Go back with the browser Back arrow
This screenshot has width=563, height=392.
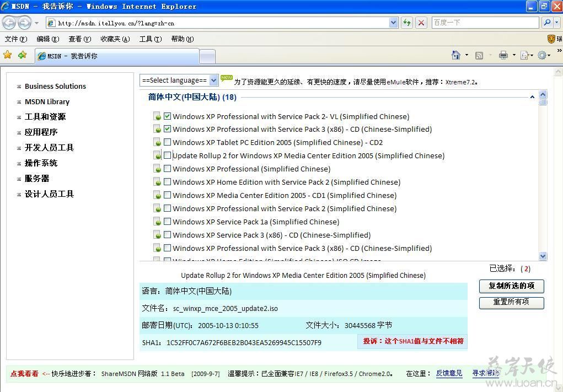9,23
